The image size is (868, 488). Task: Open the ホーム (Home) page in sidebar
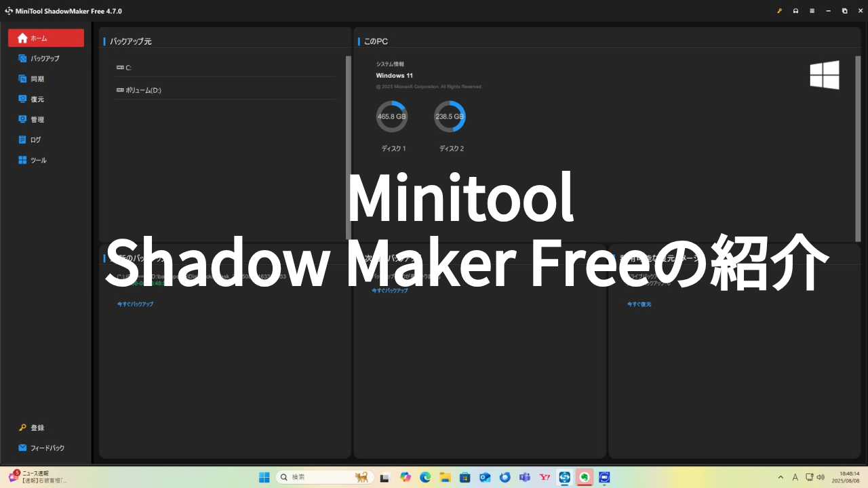click(x=46, y=38)
